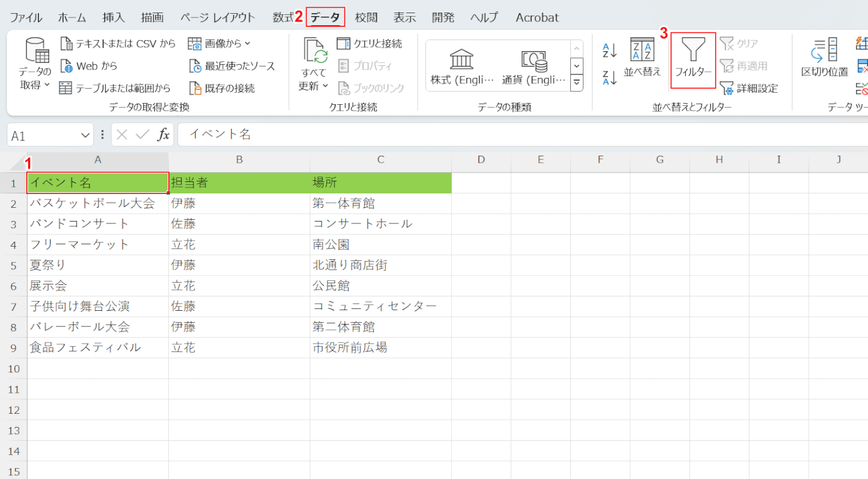The height and width of the screenshot is (479, 868).
Task: Click the 再適用 filter button
Action: tap(743, 66)
